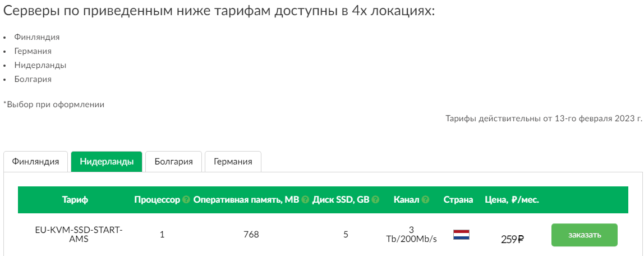Click the Болгария bullet list item
This screenshot has width=644, height=256.
pos(33,79)
